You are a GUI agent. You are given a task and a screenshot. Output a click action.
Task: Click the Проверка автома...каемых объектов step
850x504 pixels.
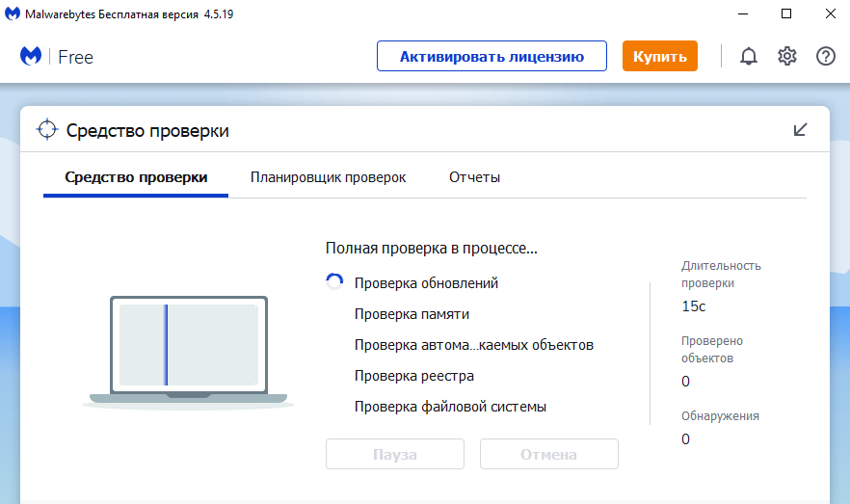coord(474,345)
